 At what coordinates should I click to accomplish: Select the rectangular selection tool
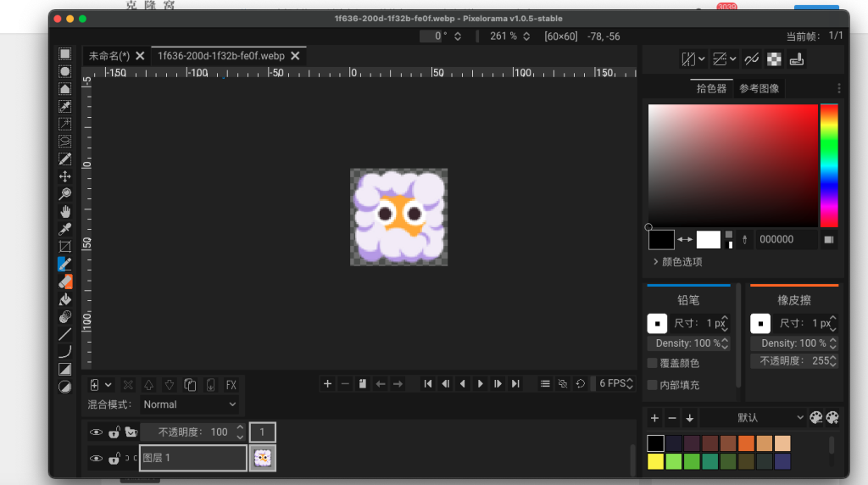64,53
